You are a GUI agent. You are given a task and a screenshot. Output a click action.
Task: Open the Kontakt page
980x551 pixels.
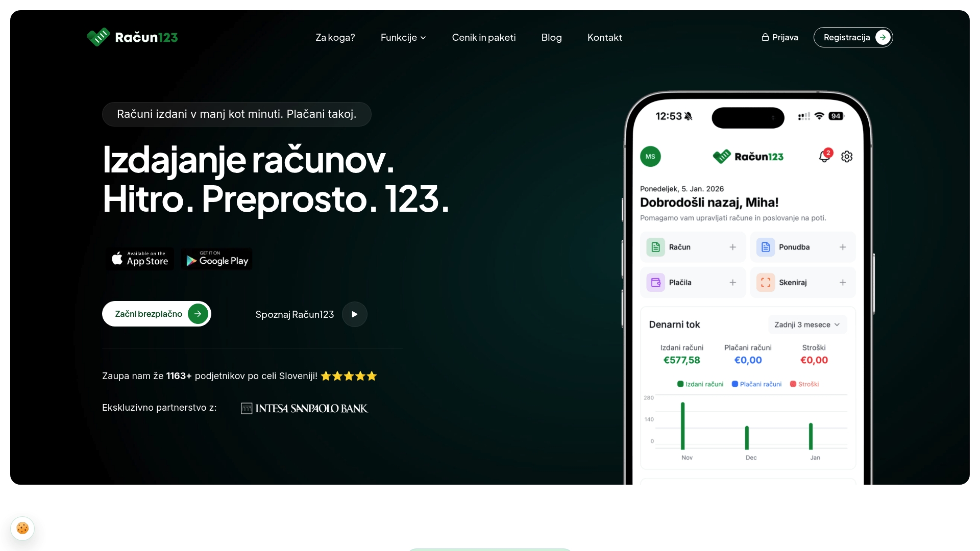[605, 37]
